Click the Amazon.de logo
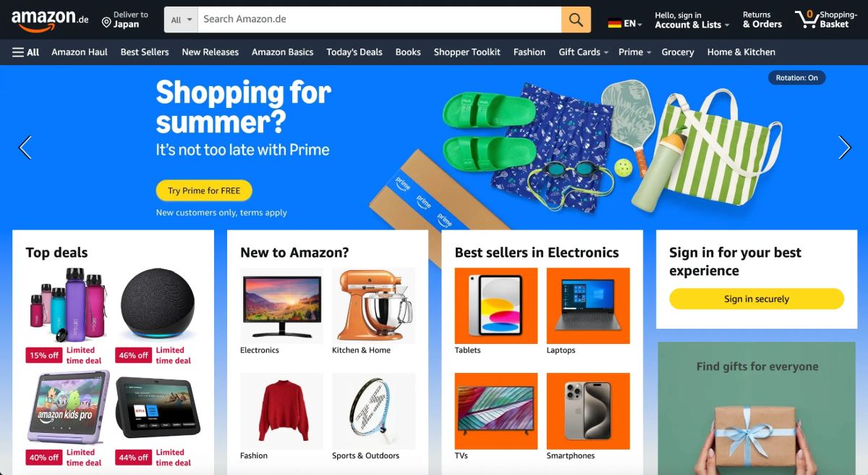The height and width of the screenshot is (475, 868). [x=49, y=20]
